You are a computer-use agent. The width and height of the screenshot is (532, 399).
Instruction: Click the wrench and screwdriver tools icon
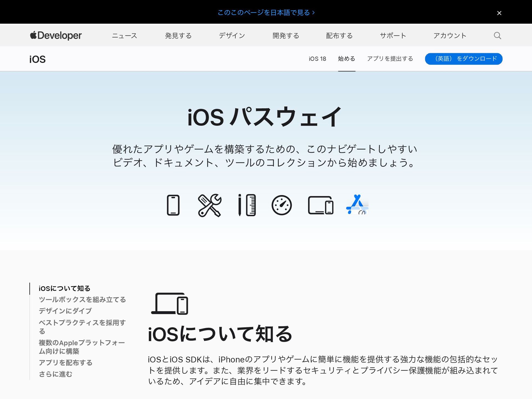(210, 205)
